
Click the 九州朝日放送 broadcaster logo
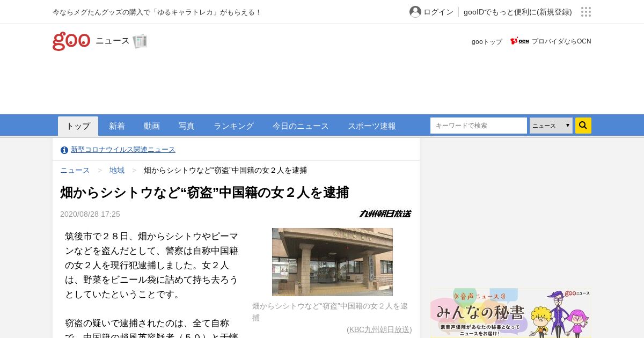pos(385,214)
